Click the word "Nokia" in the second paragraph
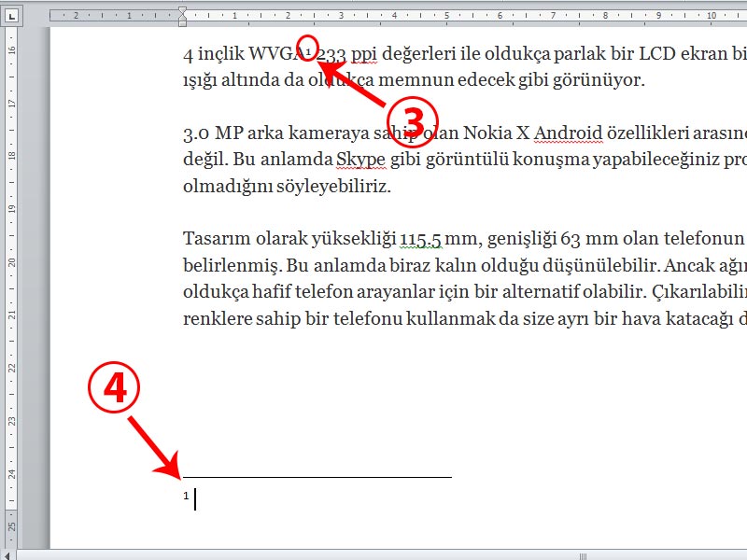This screenshot has width=747, height=560. coord(487,133)
